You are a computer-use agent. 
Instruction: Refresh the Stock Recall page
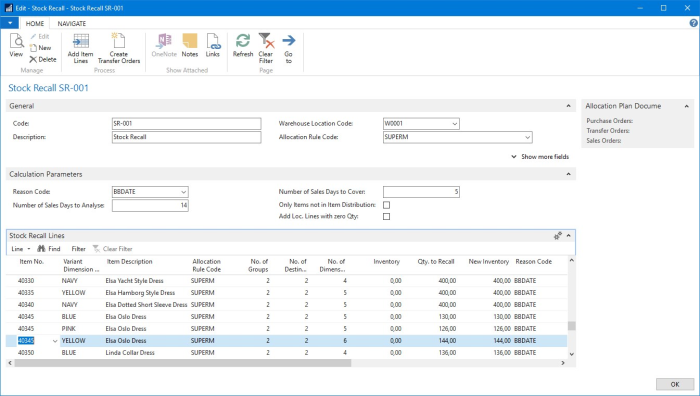pos(243,41)
